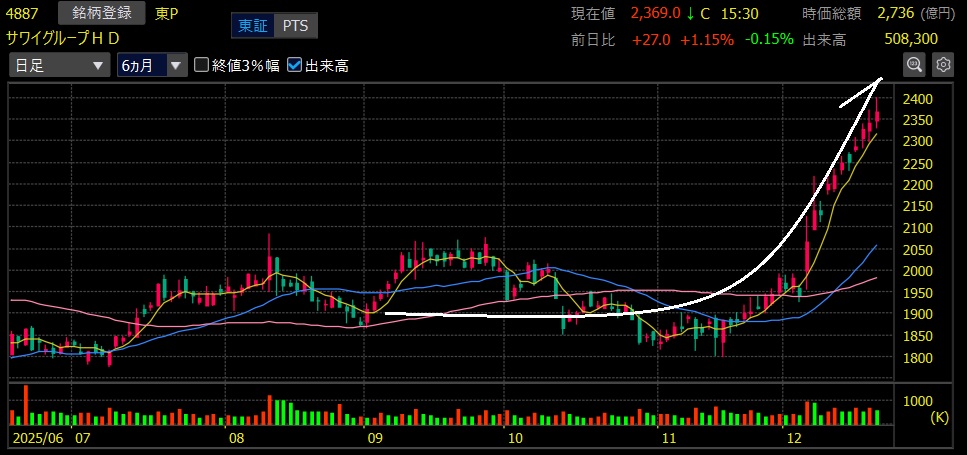Viewport: 967px width, 455px height.
Task: Enable the 終値3%幅 checkbox
Action: pyautogui.click(x=202, y=65)
